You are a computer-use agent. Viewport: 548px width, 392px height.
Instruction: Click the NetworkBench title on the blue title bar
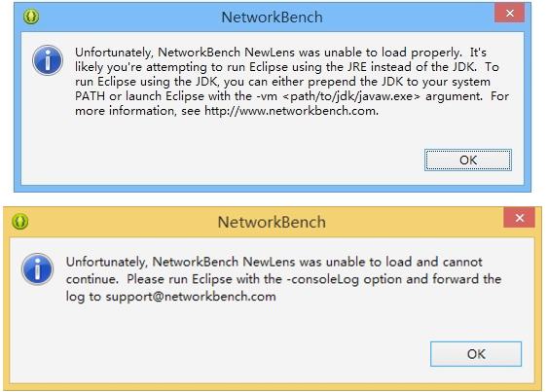pyautogui.click(x=272, y=18)
